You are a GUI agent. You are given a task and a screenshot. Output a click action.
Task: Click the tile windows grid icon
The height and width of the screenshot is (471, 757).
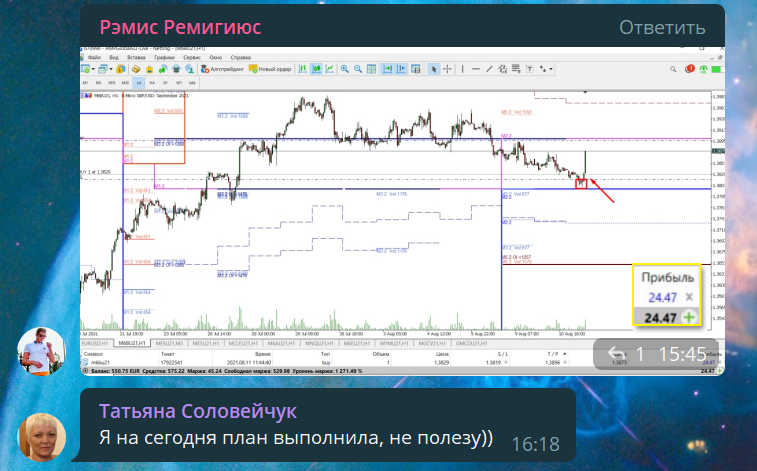coord(371,69)
